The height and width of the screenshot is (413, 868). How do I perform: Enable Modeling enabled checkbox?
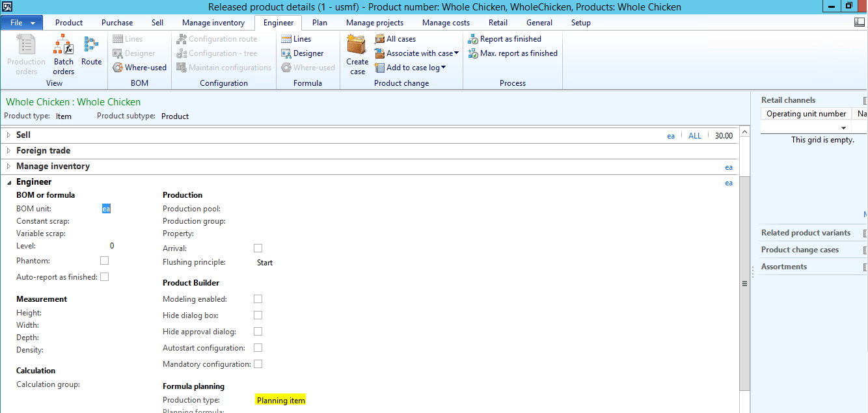(258, 299)
